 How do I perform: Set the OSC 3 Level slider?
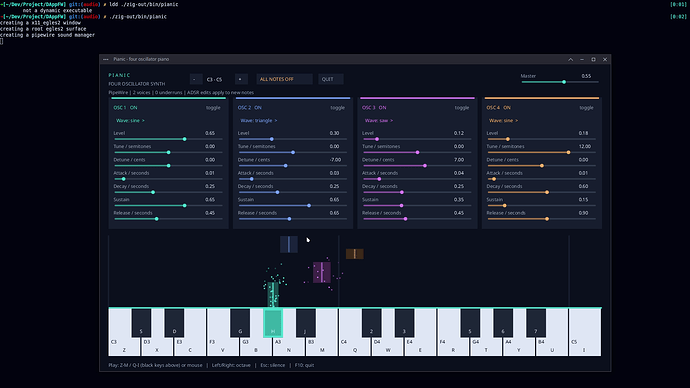(x=417, y=139)
